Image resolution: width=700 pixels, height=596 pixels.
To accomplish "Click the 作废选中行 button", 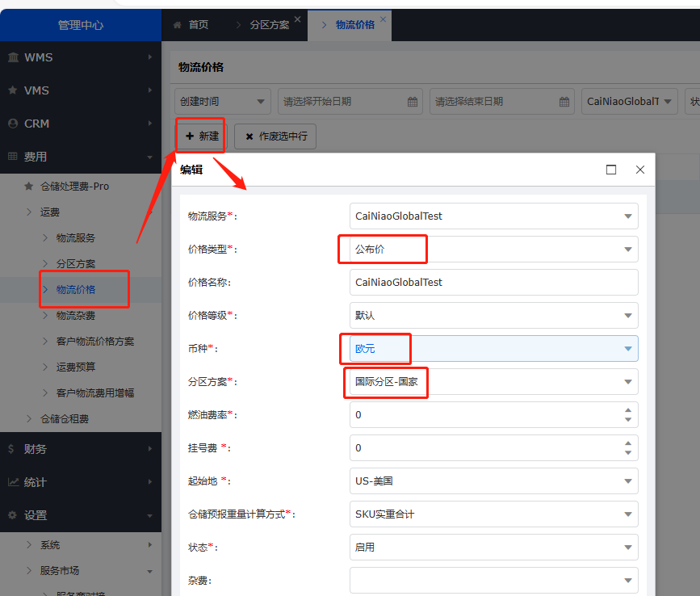I will click(275, 136).
